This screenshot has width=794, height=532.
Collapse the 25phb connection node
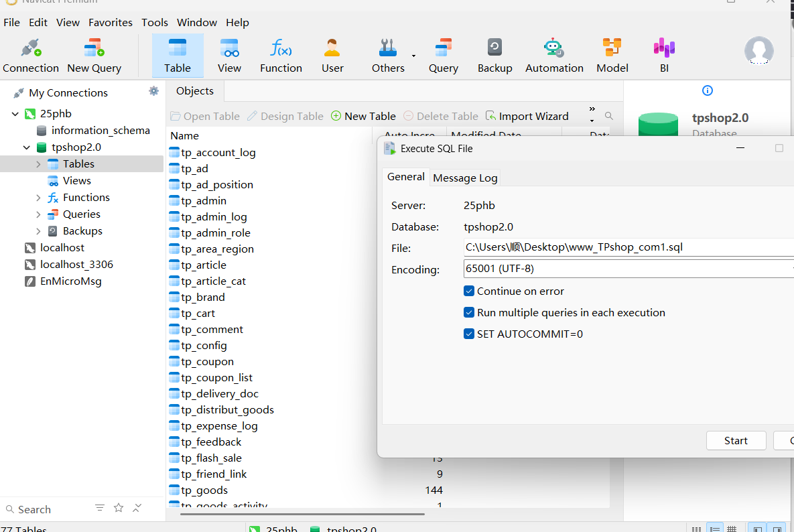pos(15,114)
